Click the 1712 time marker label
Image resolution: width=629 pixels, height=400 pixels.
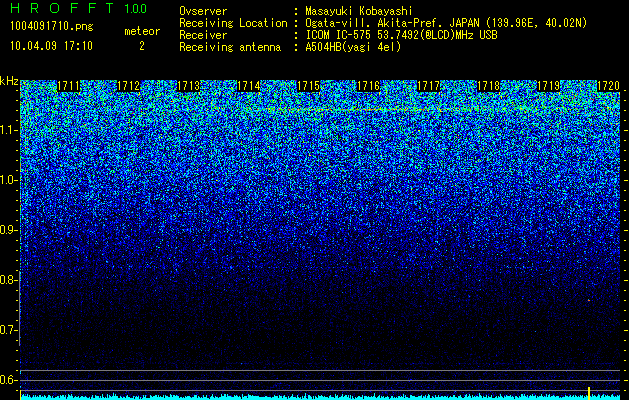[x=128, y=86]
